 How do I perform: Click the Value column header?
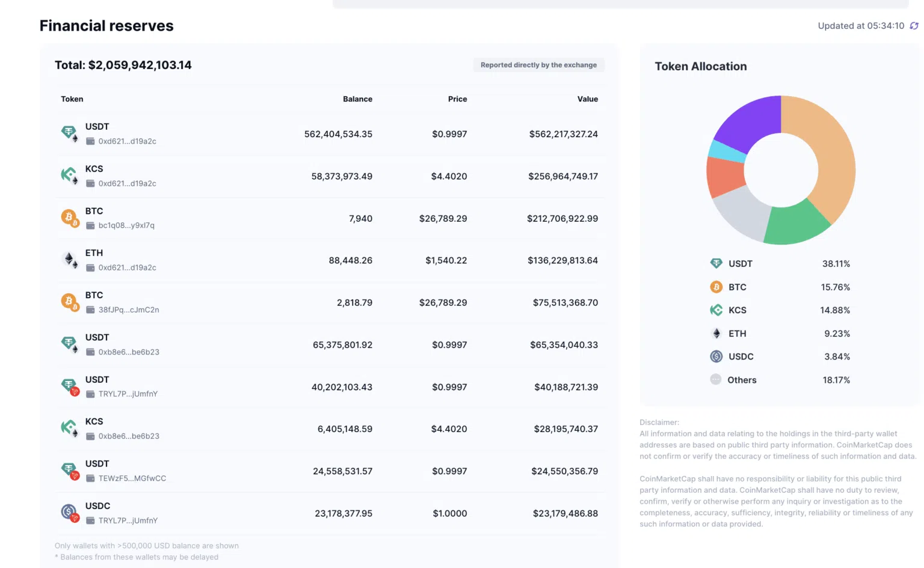pyautogui.click(x=587, y=99)
